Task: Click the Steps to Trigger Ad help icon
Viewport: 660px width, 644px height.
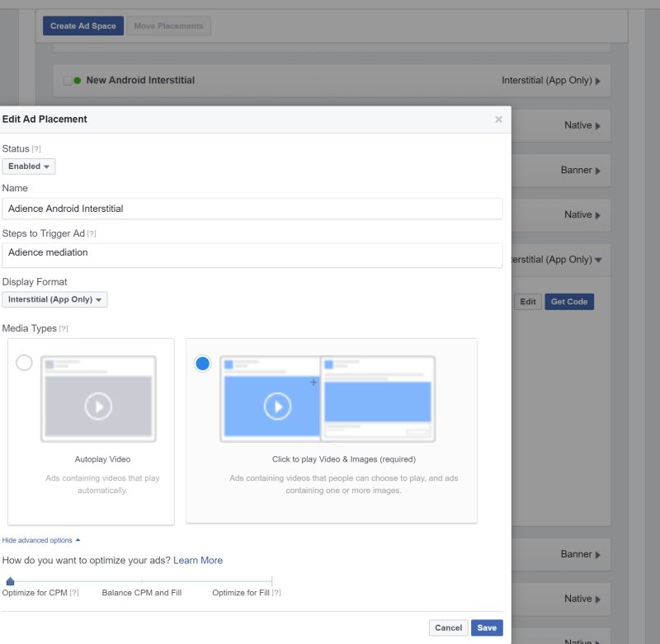Action: [x=90, y=233]
